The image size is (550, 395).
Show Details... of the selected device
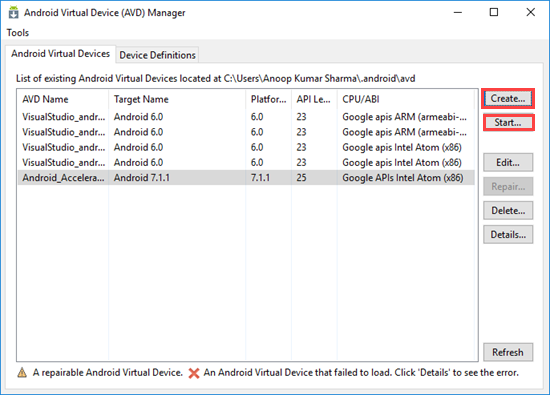coord(508,234)
